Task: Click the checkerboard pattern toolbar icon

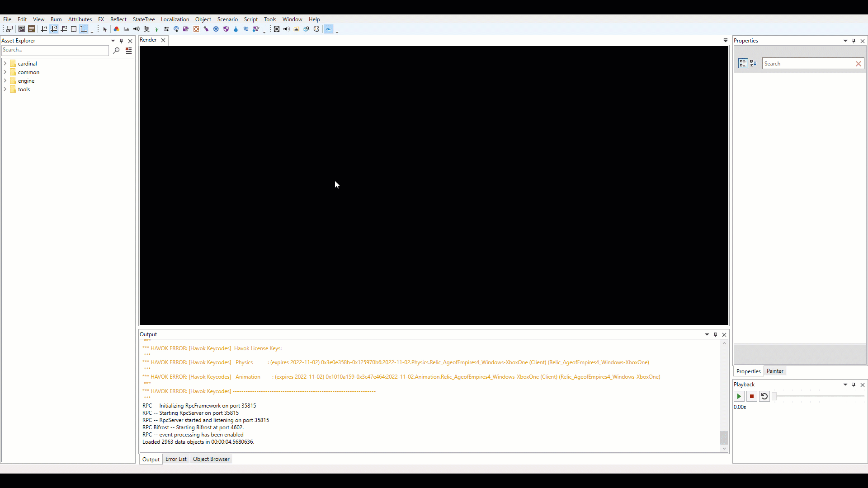Action: [x=196, y=29]
